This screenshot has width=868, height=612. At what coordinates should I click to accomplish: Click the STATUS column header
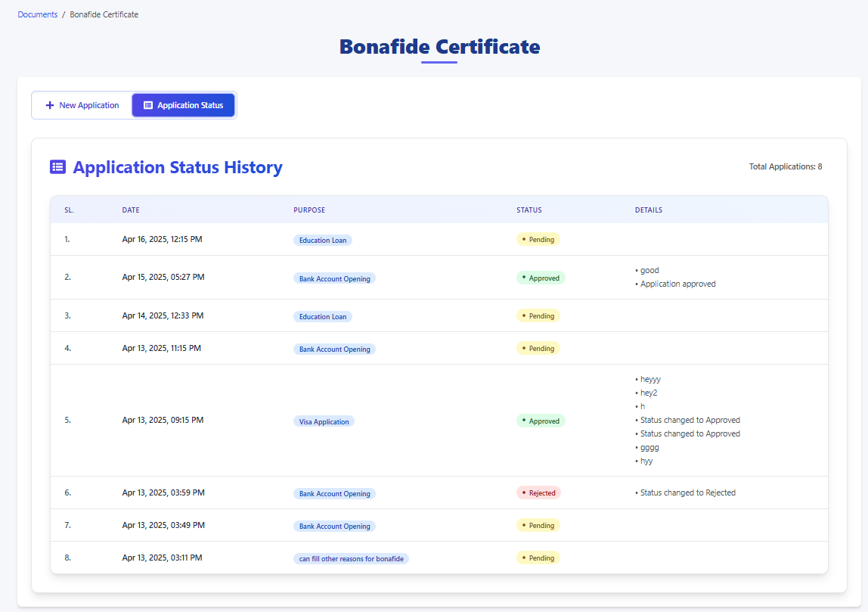[529, 210]
